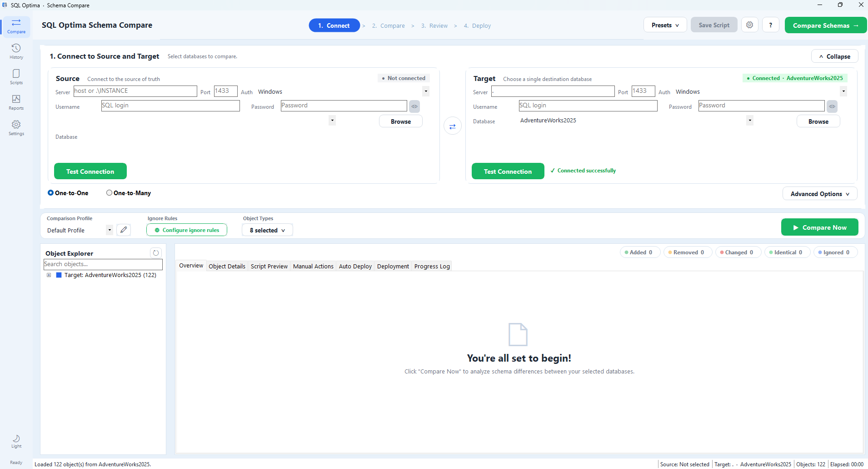868x469 pixels.
Task: Click the gear settings icon in header
Action: coord(750,25)
